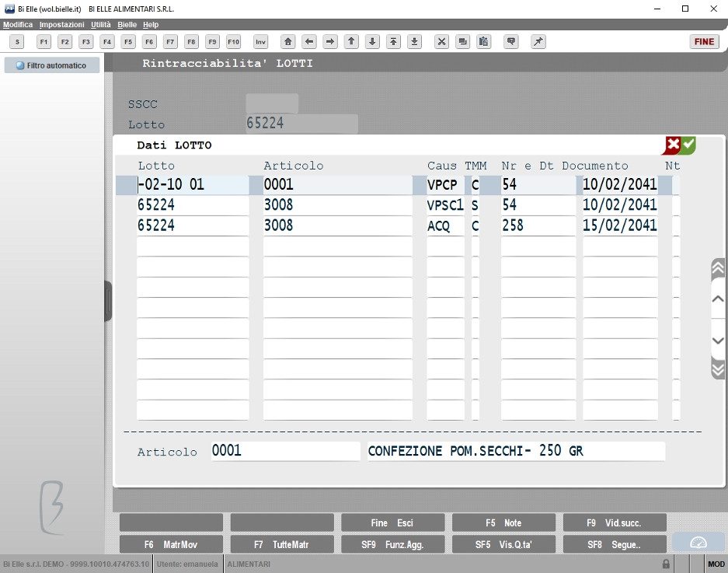Click the jump-to-bottom arrow toolbar icon
Screen dimensions: 728x573
click(x=414, y=42)
